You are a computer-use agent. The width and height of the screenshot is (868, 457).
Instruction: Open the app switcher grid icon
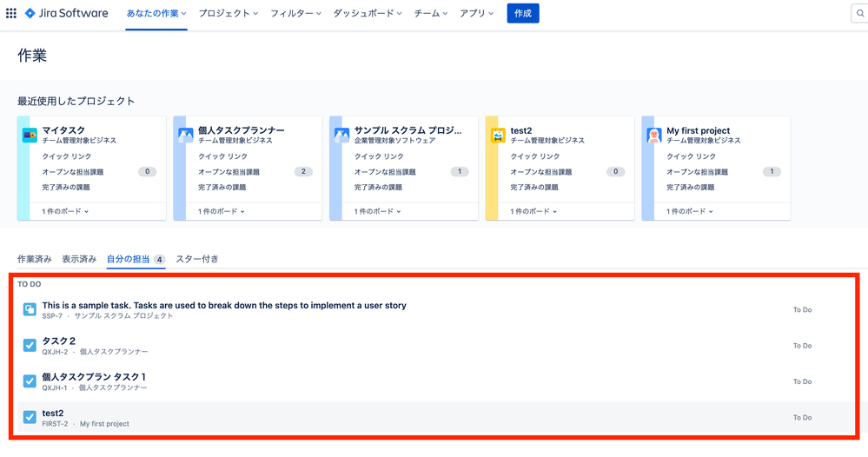click(11, 13)
